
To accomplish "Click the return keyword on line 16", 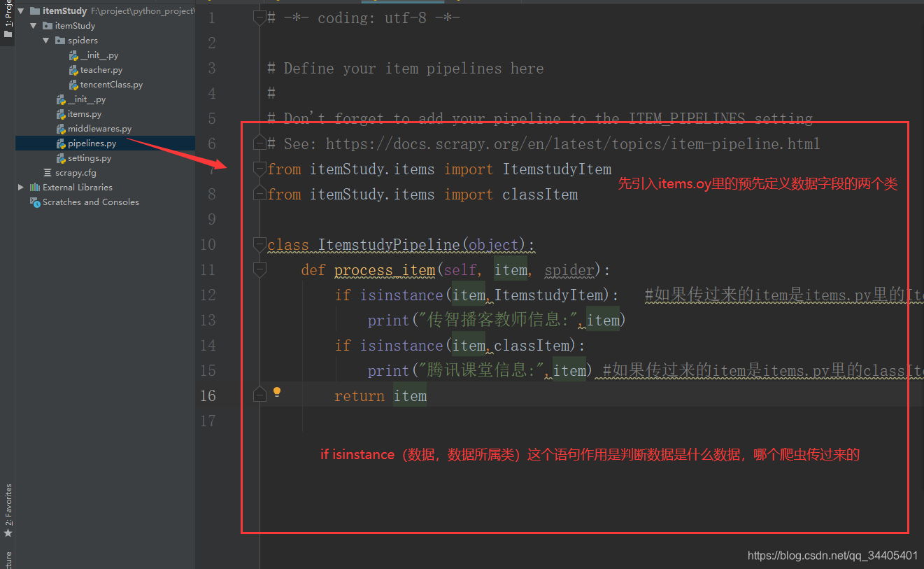I will (x=360, y=396).
